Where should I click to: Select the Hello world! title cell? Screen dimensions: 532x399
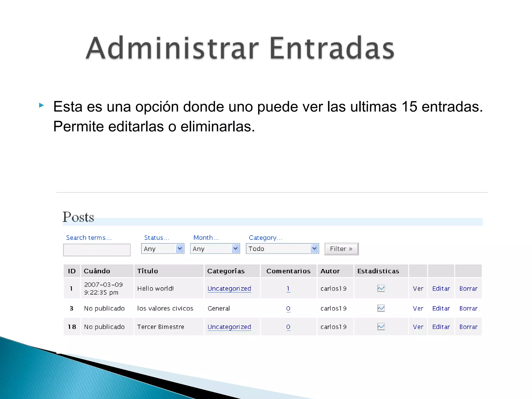click(x=169, y=288)
